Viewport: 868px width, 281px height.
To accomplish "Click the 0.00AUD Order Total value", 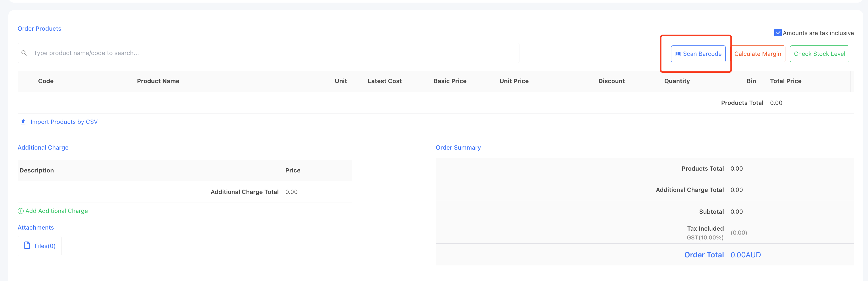I will [x=745, y=255].
